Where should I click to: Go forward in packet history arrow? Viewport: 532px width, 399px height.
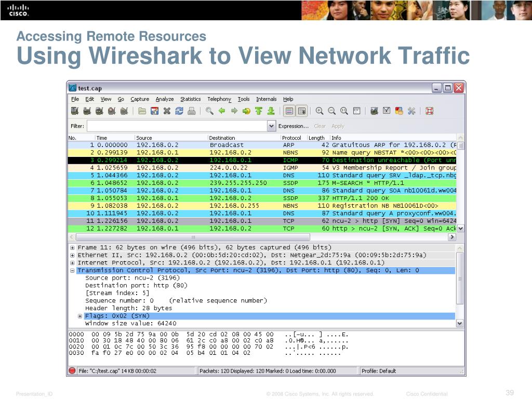point(234,111)
